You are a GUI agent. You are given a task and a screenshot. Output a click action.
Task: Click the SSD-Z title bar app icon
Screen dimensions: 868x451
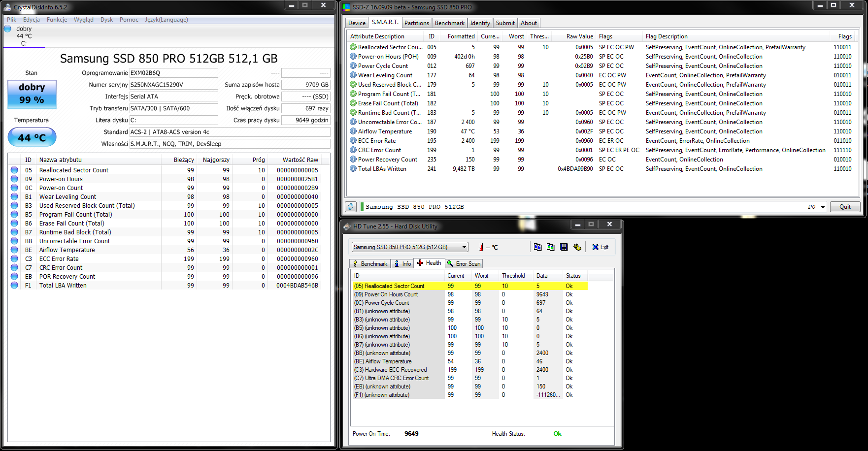pos(346,7)
